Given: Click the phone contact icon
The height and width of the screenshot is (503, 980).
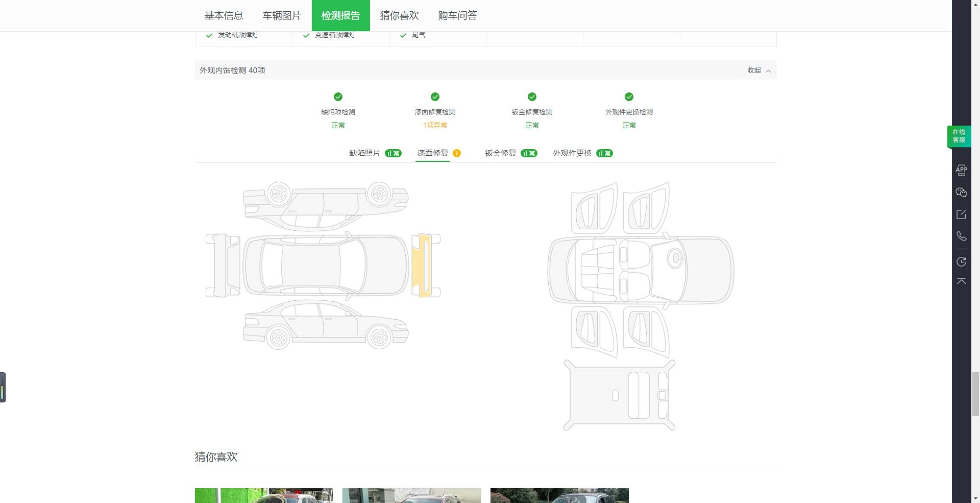Looking at the screenshot, I should 961,236.
